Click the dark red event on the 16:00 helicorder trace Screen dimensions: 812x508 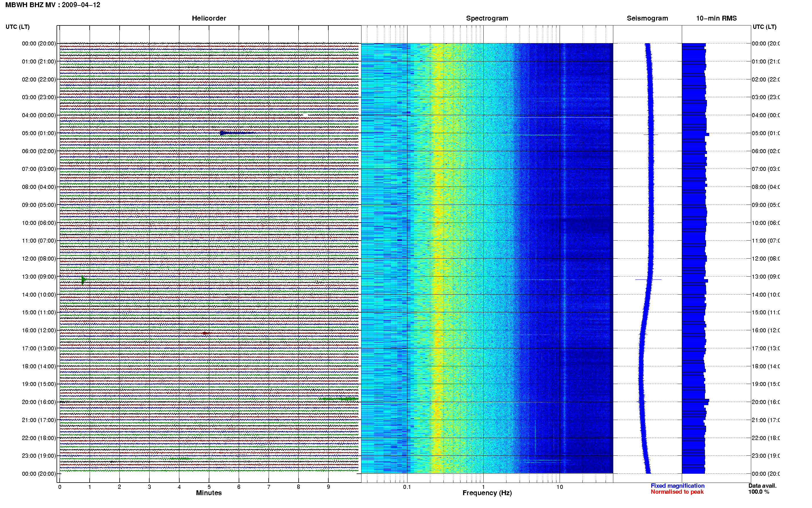pyautogui.click(x=206, y=333)
